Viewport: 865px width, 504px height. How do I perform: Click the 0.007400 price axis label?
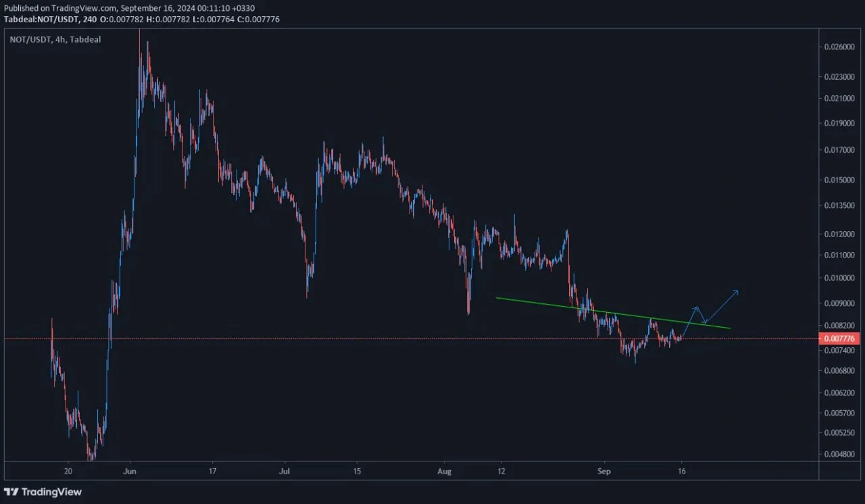point(840,350)
